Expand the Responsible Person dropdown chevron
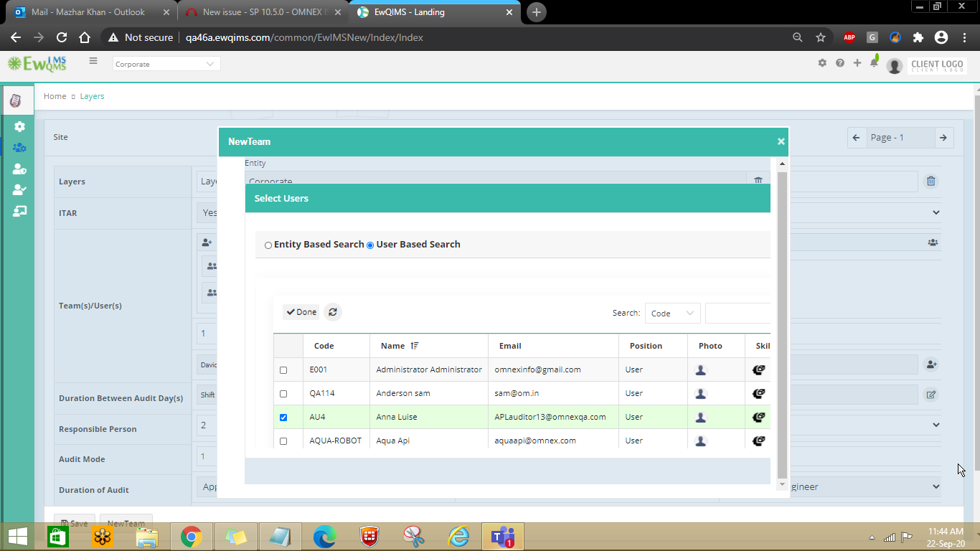The height and width of the screenshot is (551, 980). [x=936, y=425]
